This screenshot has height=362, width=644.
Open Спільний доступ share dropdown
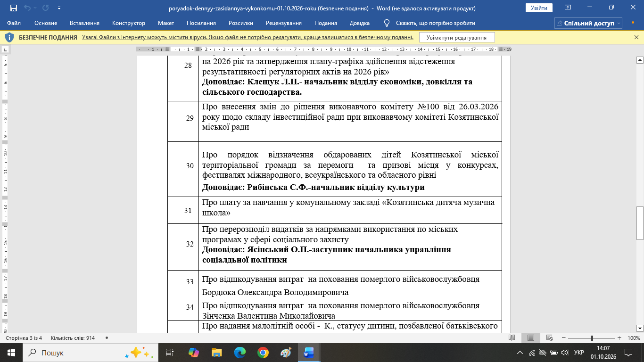tap(588, 23)
